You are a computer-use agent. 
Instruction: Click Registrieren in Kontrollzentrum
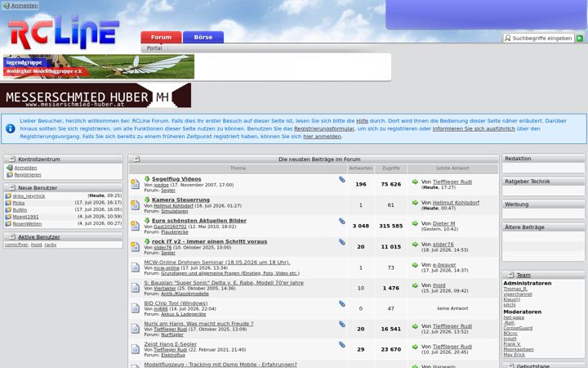point(28,175)
